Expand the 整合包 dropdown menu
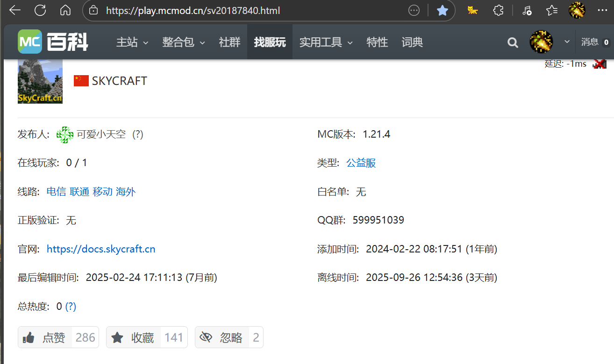 click(x=183, y=42)
